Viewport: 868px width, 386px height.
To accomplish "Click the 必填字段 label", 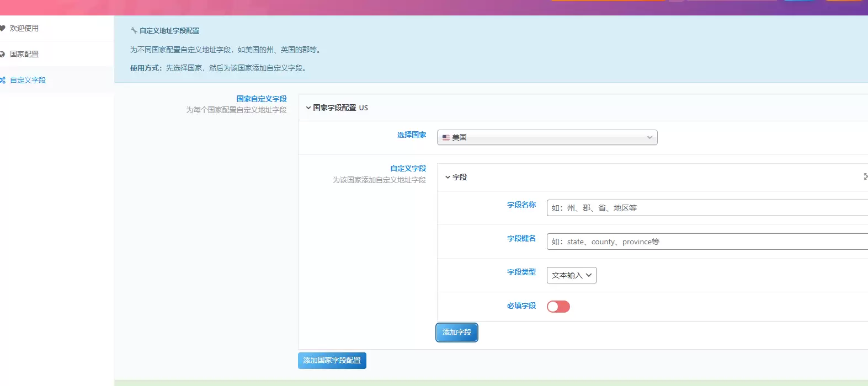I will [521, 305].
